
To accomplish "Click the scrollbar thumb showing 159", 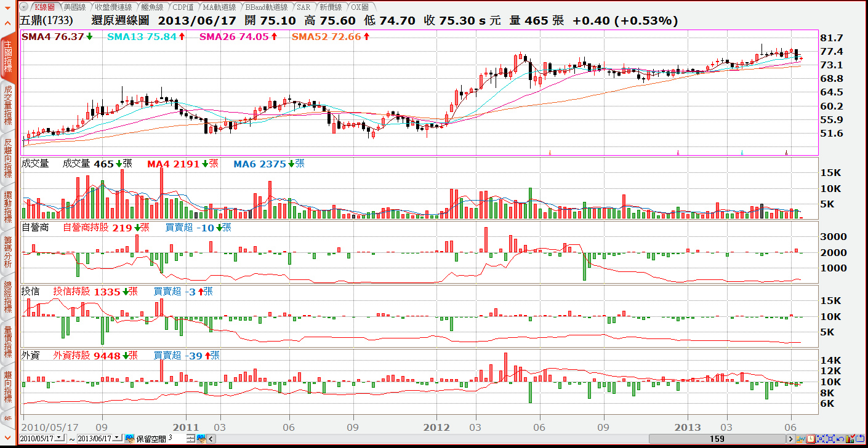I will (x=717, y=439).
